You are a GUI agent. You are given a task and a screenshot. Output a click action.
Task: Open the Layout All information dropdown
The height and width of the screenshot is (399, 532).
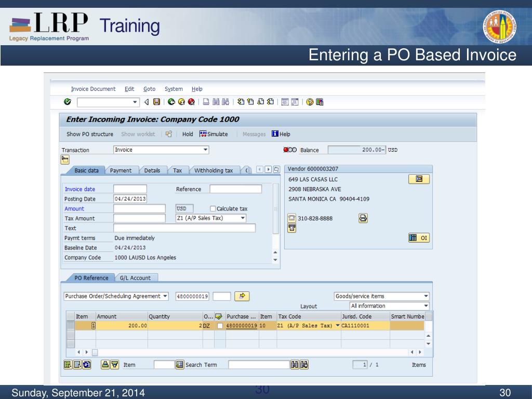pyautogui.click(x=426, y=305)
